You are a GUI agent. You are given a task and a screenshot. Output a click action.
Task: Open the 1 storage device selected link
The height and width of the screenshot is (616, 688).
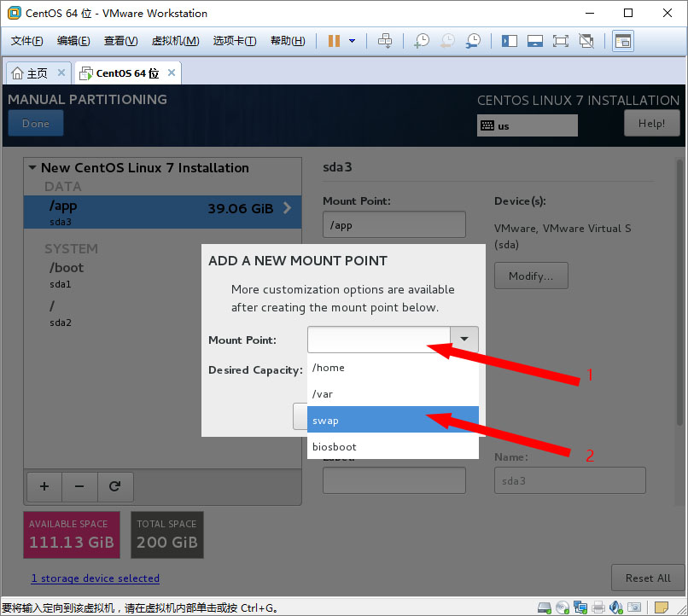(x=95, y=578)
